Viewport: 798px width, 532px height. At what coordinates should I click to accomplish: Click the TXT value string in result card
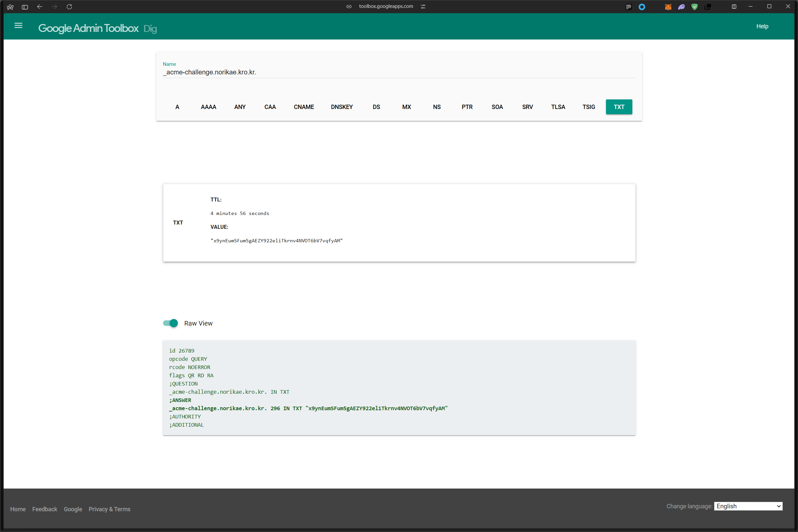[x=276, y=241]
